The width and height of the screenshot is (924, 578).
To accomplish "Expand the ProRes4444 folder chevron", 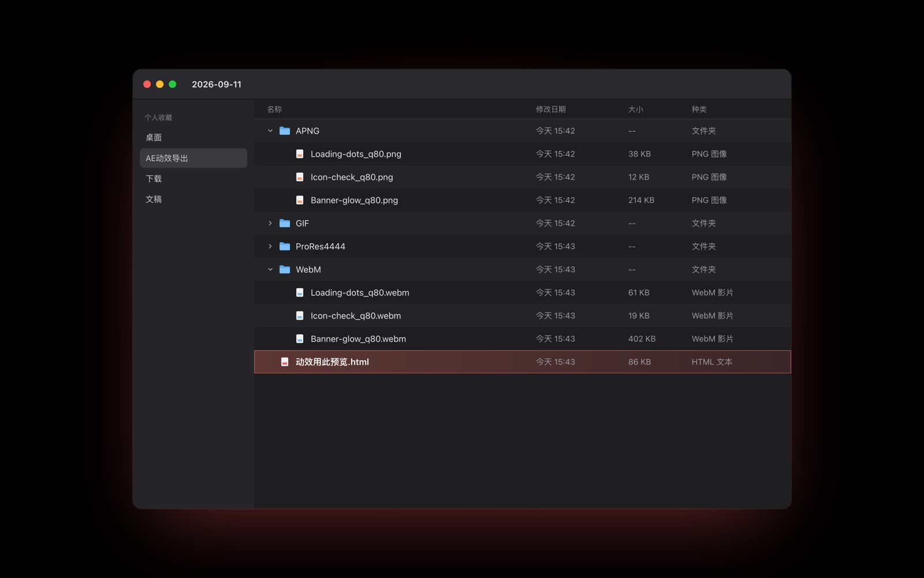I will coord(270,246).
